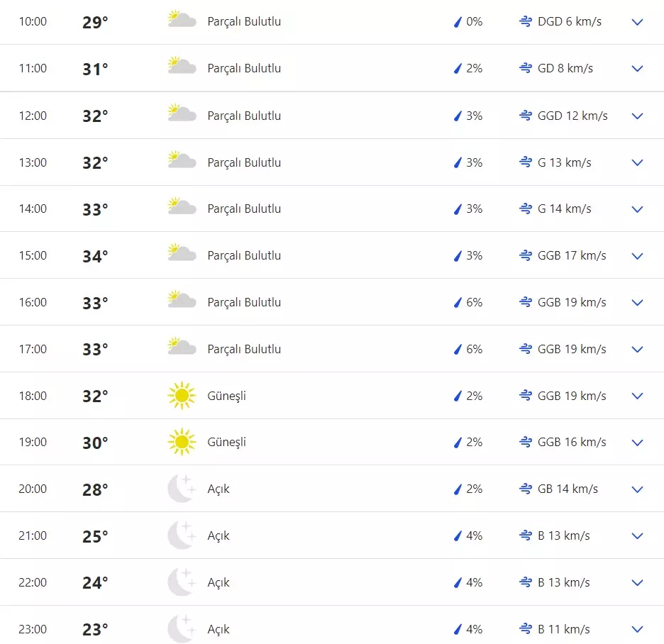Click the partly cloudy icon at 14:00
Image resolution: width=664 pixels, height=644 pixels.
(182, 207)
